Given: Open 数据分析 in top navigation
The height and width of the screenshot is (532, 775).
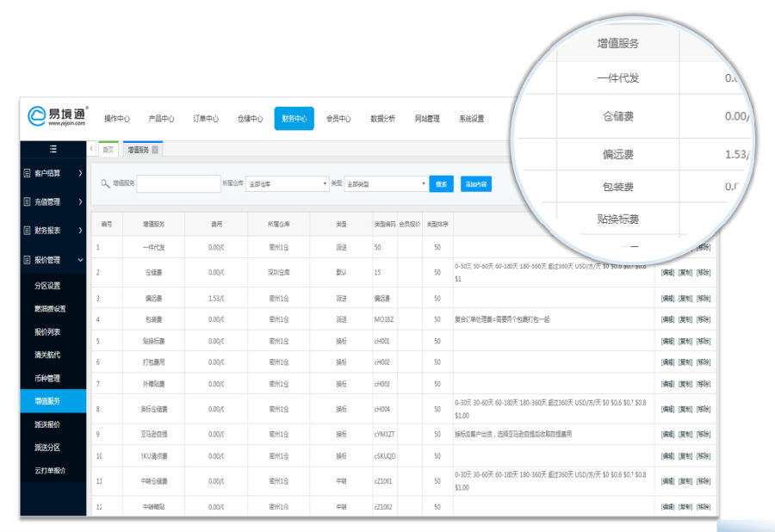Looking at the screenshot, I should [x=383, y=119].
